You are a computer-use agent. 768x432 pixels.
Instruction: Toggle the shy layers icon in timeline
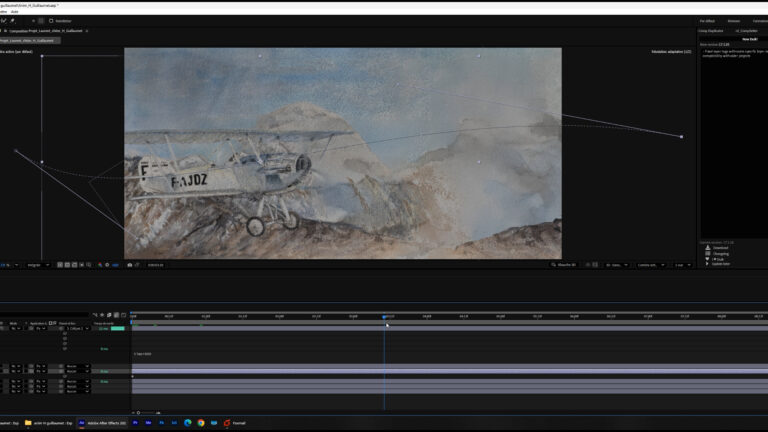[102, 315]
